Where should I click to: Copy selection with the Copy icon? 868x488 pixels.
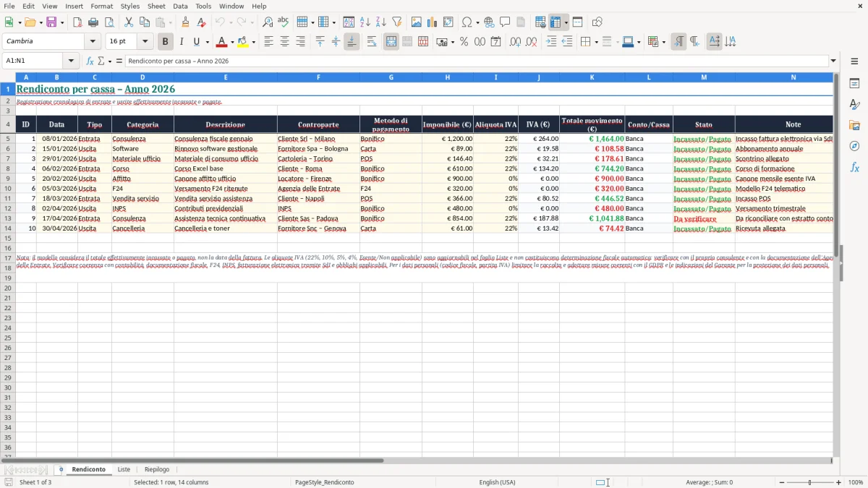tap(145, 22)
